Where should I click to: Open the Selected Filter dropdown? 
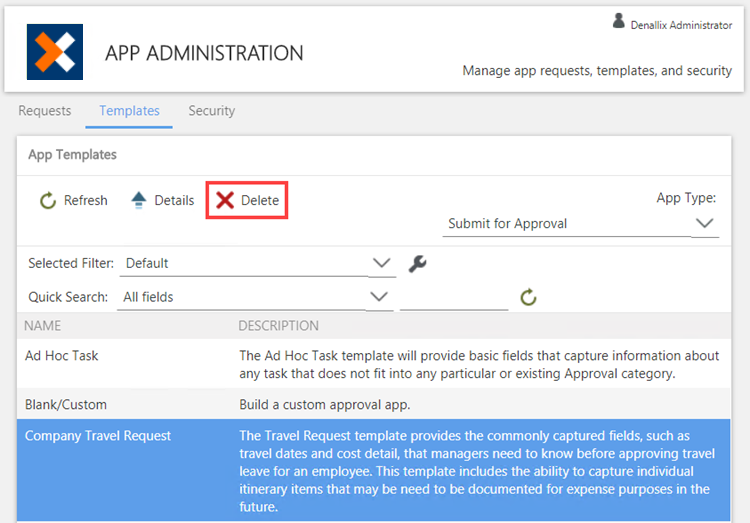coord(382,263)
